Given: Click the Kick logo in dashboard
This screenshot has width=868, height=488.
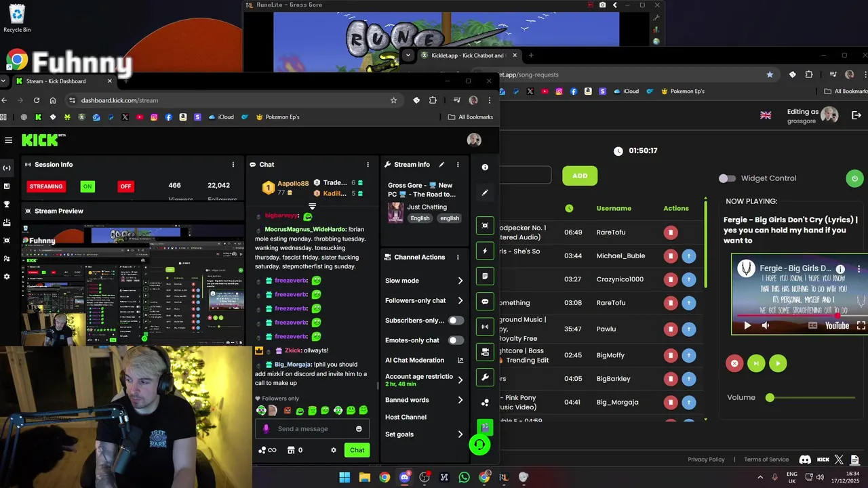Looking at the screenshot, I should click(x=40, y=140).
